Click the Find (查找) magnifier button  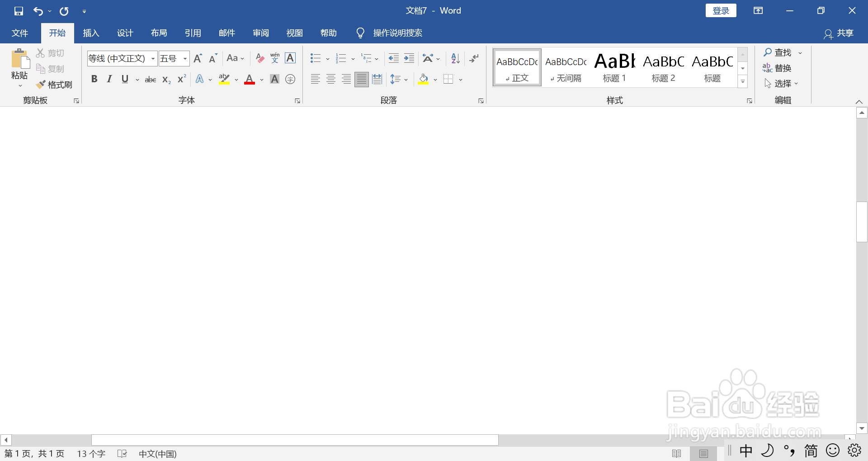coord(778,53)
